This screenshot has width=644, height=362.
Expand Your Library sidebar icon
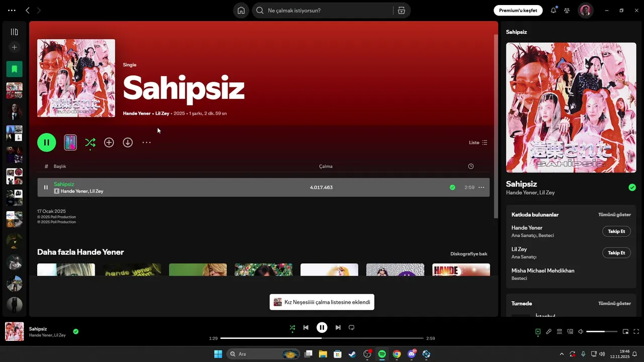click(14, 32)
